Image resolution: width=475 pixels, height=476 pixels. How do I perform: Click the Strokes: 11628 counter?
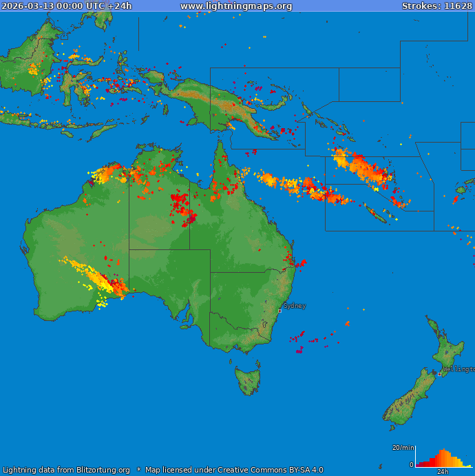tap(437, 6)
